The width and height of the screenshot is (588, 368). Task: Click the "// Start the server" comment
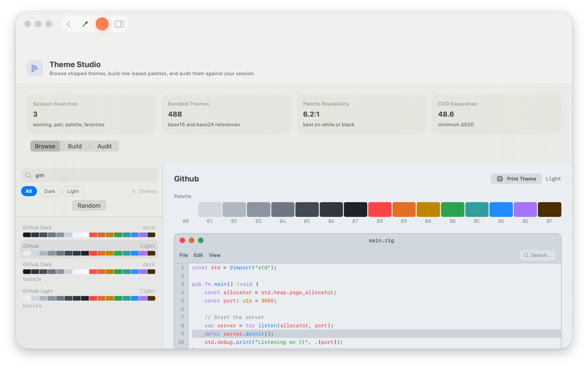234,317
